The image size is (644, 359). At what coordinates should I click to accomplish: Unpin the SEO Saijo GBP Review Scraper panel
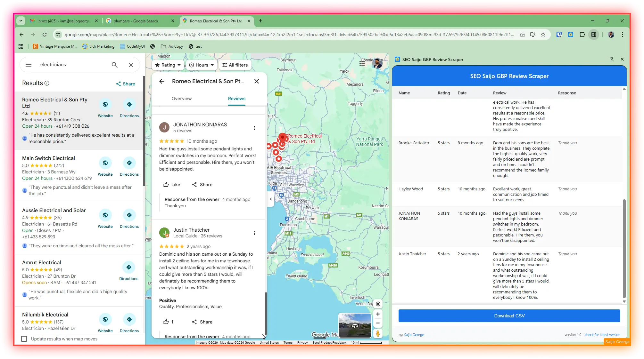[612, 59]
